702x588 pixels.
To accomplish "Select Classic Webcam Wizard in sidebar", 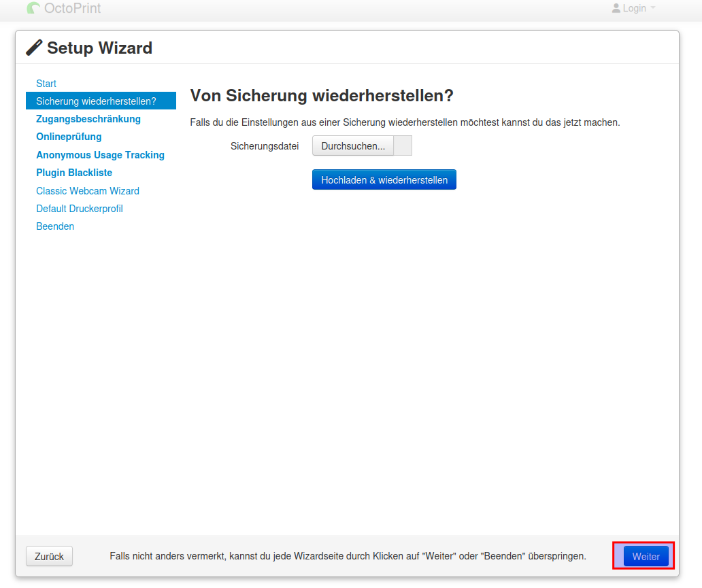I will 88,191.
